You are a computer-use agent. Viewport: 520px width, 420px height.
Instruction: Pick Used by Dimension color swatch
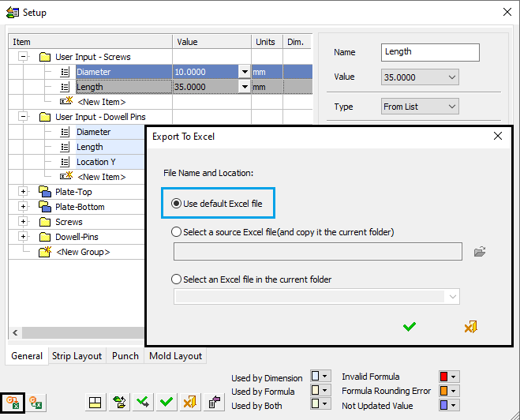pos(320,377)
